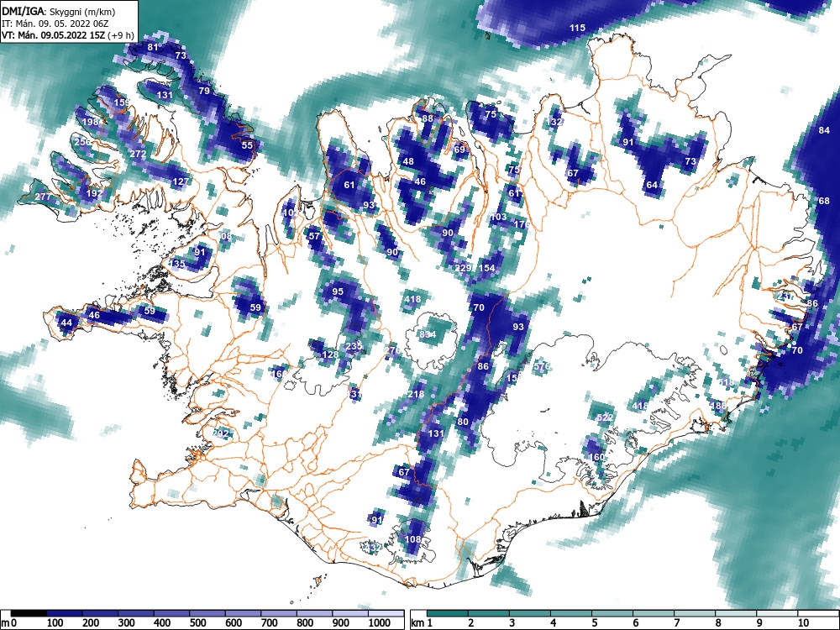Click the 272 label in the Westfjords

pos(139,154)
